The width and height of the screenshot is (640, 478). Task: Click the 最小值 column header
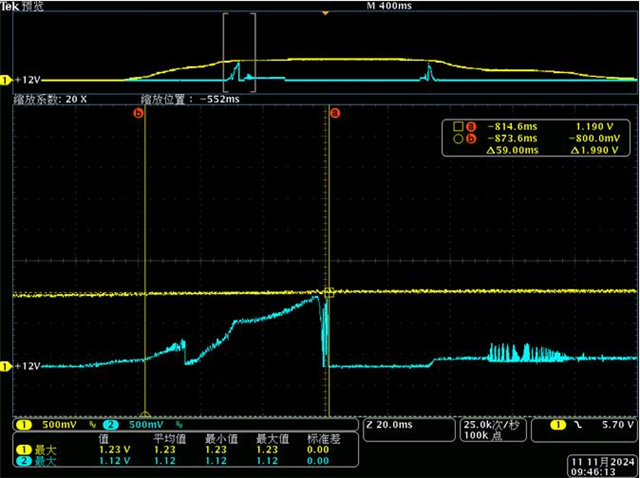(x=221, y=439)
